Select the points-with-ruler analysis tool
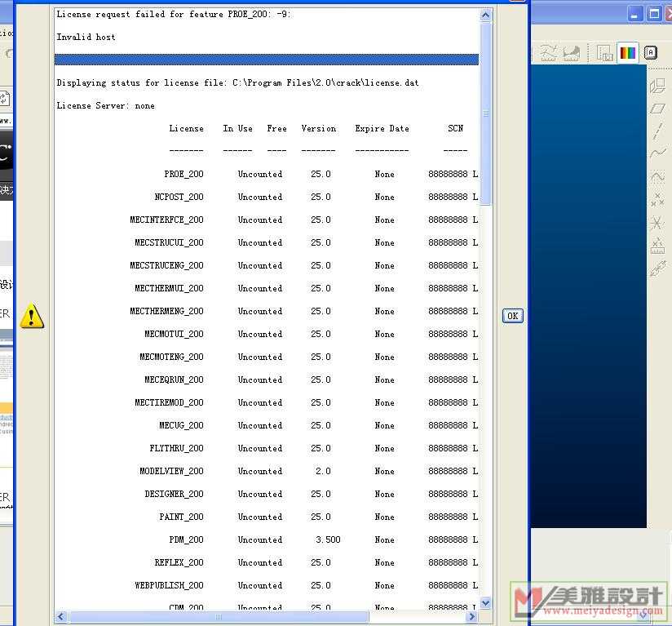This screenshot has width=672, height=626. click(x=657, y=246)
